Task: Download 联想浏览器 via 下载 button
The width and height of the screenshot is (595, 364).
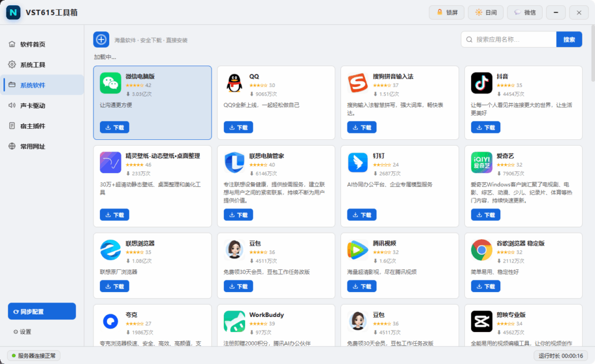Action: pos(114,286)
